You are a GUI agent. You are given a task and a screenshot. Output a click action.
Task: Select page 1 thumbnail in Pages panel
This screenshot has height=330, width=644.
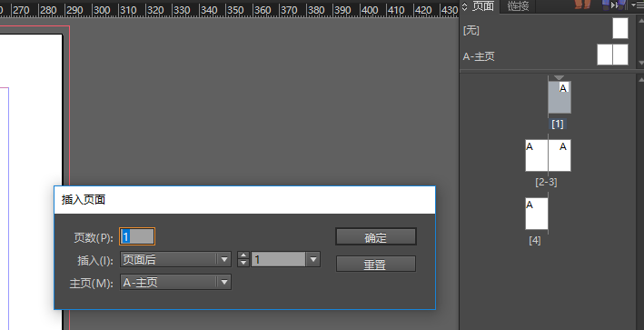[560, 97]
